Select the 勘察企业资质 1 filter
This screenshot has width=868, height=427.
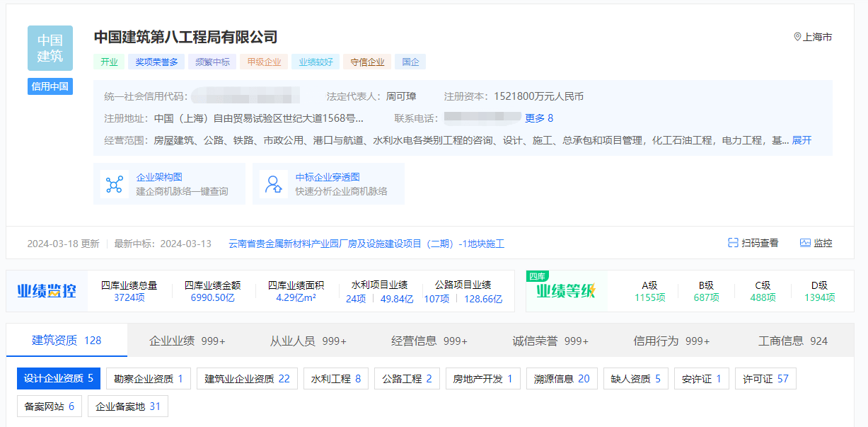click(149, 379)
